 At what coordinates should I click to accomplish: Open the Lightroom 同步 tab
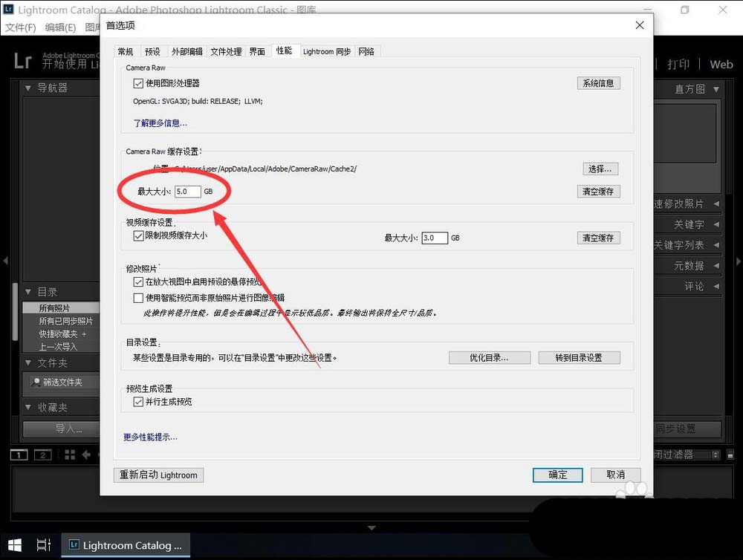pyautogui.click(x=327, y=51)
